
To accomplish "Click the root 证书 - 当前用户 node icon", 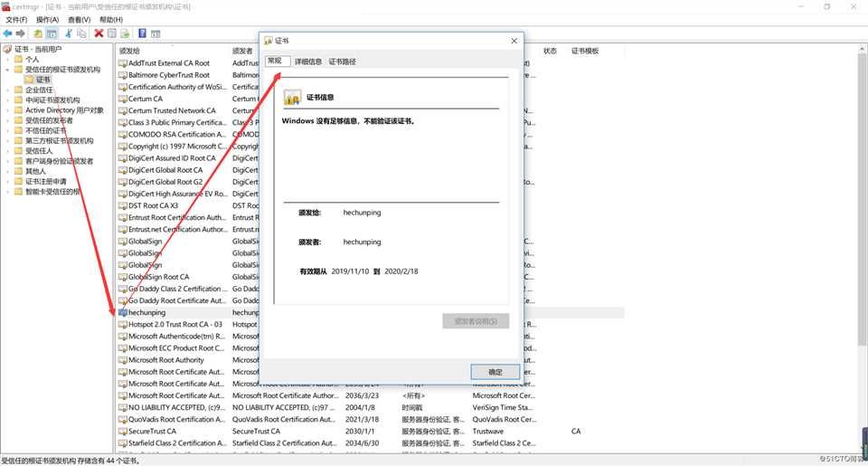I will (x=8, y=50).
